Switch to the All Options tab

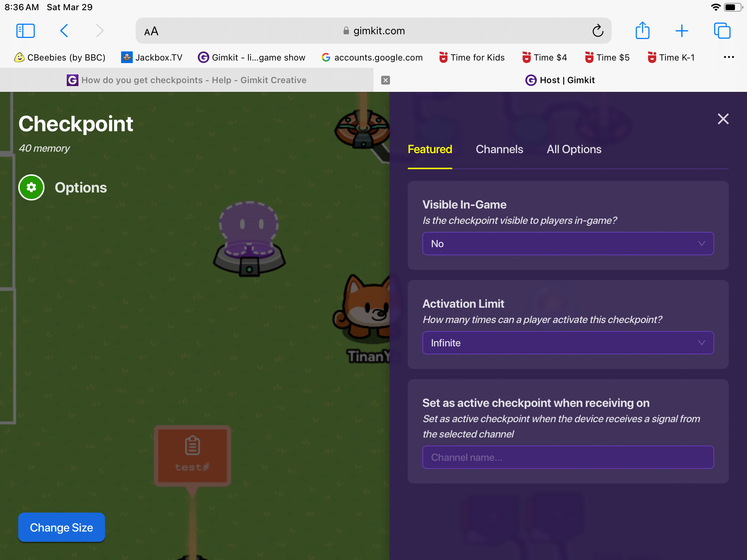[x=574, y=149]
